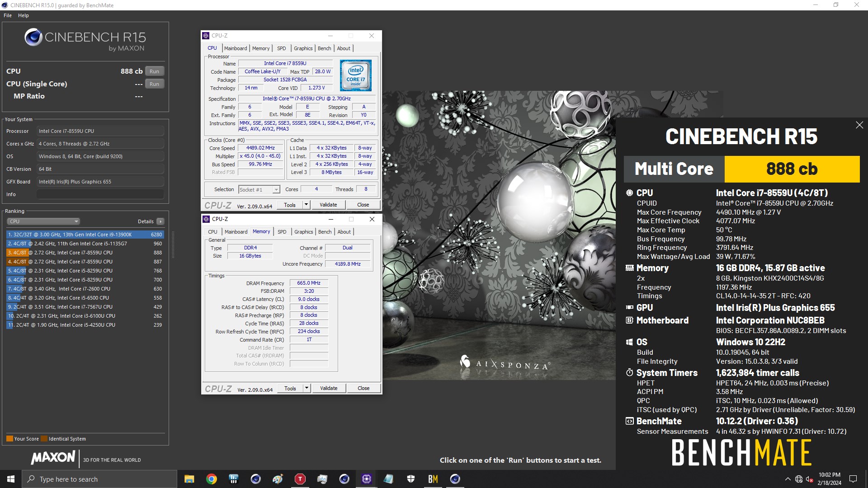The width and height of the screenshot is (868, 488).
Task: Open the CPU ranking dropdown
Action: coord(43,221)
